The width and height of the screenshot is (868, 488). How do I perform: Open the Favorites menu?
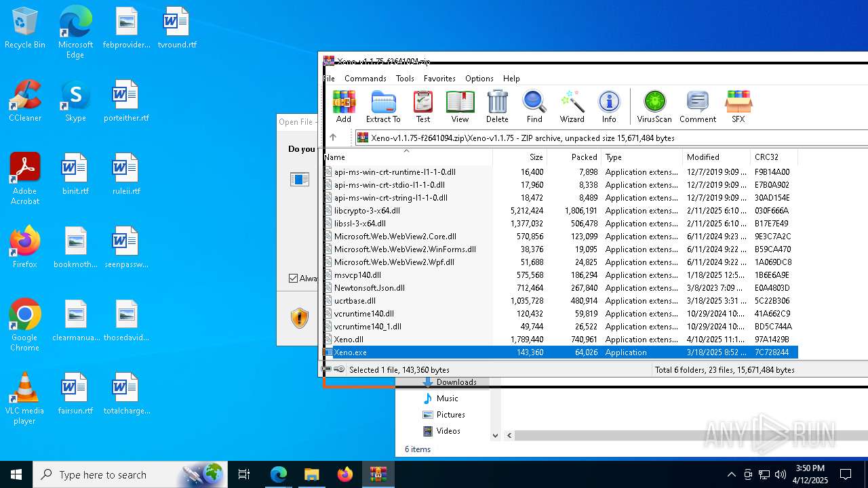click(439, 79)
